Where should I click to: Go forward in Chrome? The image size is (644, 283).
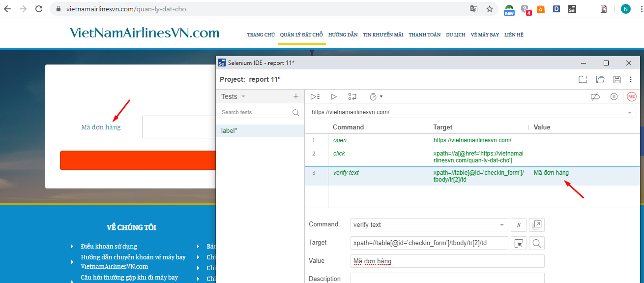click(x=23, y=9)
